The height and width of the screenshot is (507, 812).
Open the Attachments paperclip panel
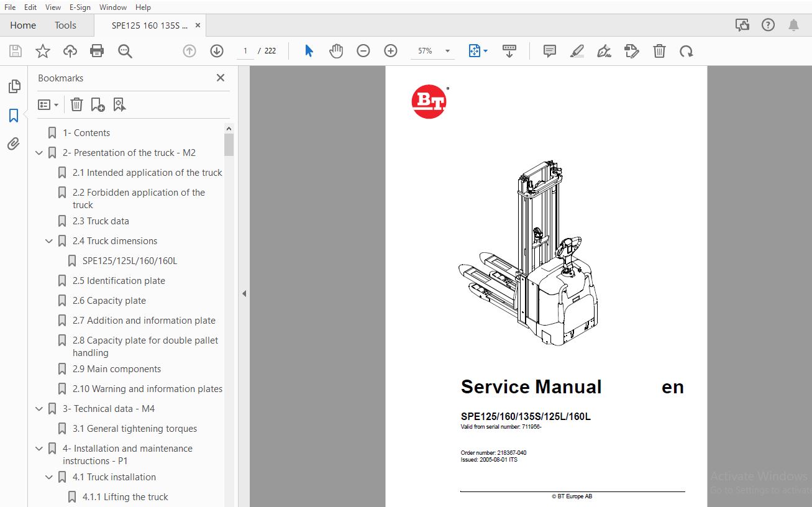[x=14, y=144]
